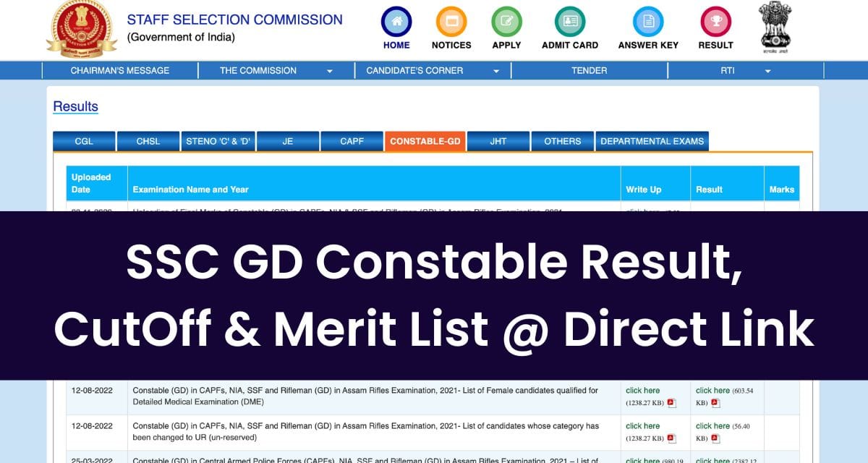
Task: Select the CONSTABLE-GD tab
Action: click(425, 141)
